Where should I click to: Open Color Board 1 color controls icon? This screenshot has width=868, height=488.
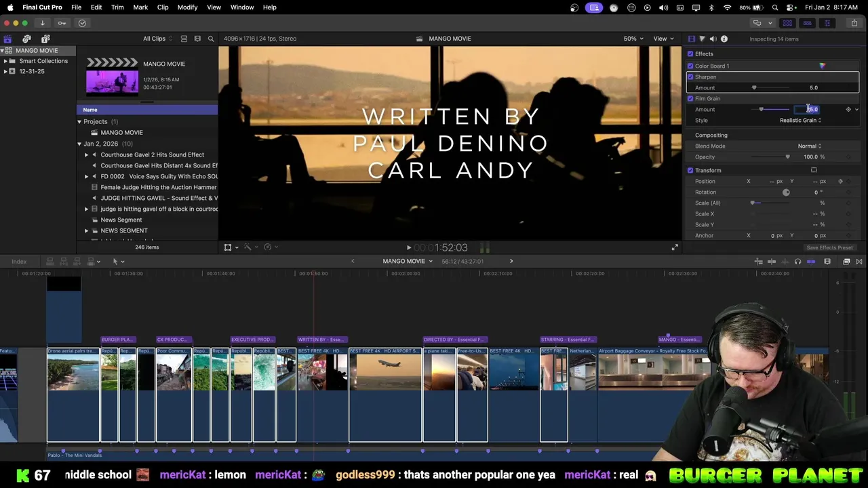822,66
